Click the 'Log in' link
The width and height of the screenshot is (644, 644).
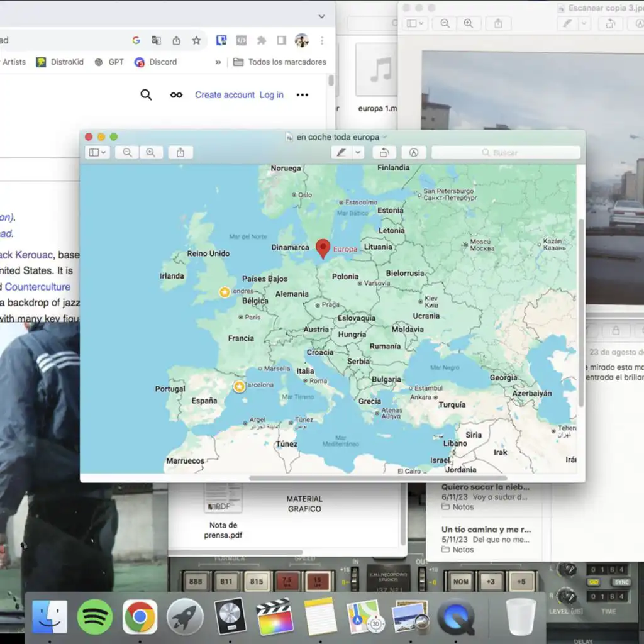click(x=272, y=95)
